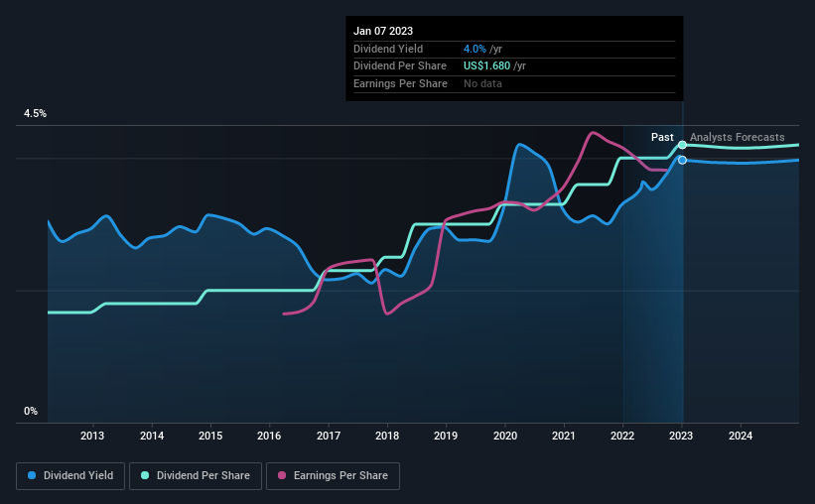815x504 pixels.
Task: Toggle the Dividend Yield legend button
Action: pyautogui.click(x=70, y=476)
